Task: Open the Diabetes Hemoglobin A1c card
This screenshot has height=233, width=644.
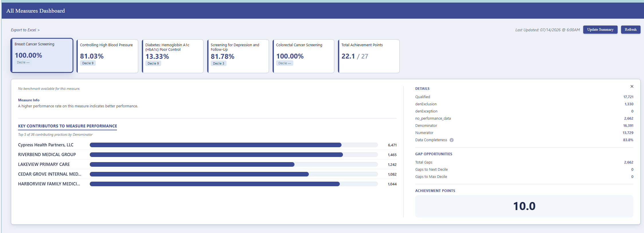Action: (x=173, y=56)
